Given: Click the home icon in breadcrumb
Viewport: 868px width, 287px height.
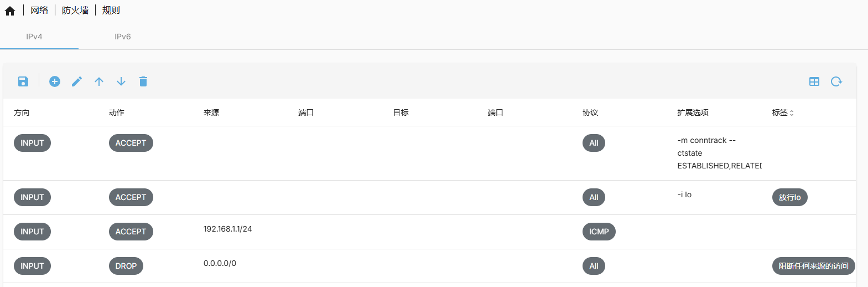Looking at the screenshot, I should [x=10, y=11].
